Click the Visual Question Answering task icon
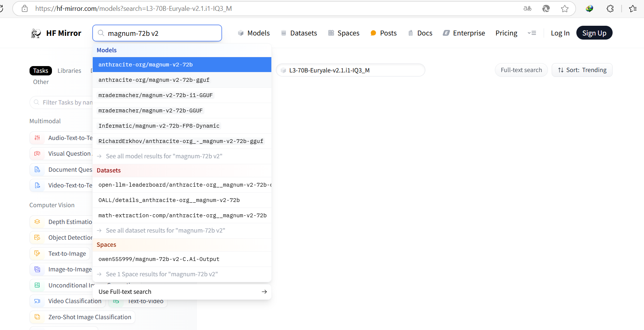The image size is (644, 330). point(37,153)
